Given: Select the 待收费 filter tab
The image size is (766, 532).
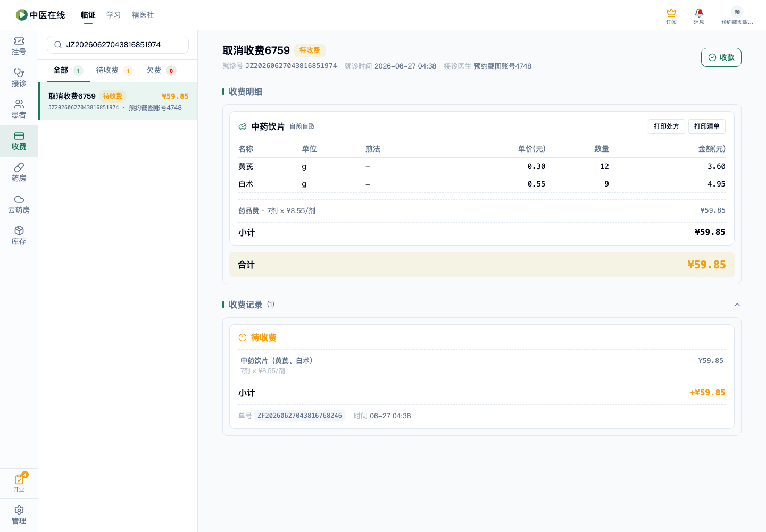Looking at the screenshot, I should pyautogui.click(x=114, y=71).
